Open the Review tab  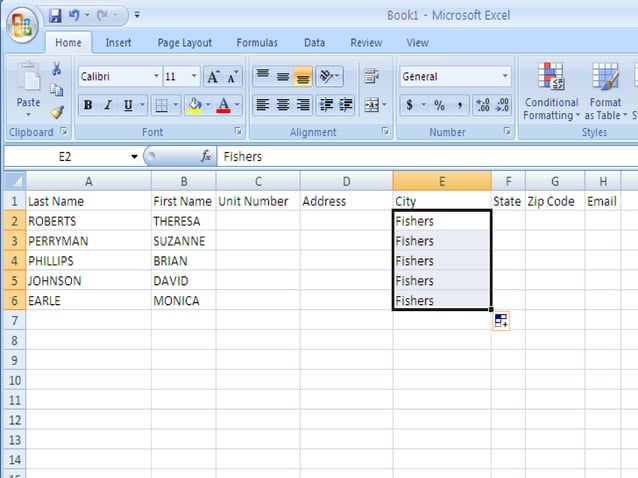[x=366, y=43]
